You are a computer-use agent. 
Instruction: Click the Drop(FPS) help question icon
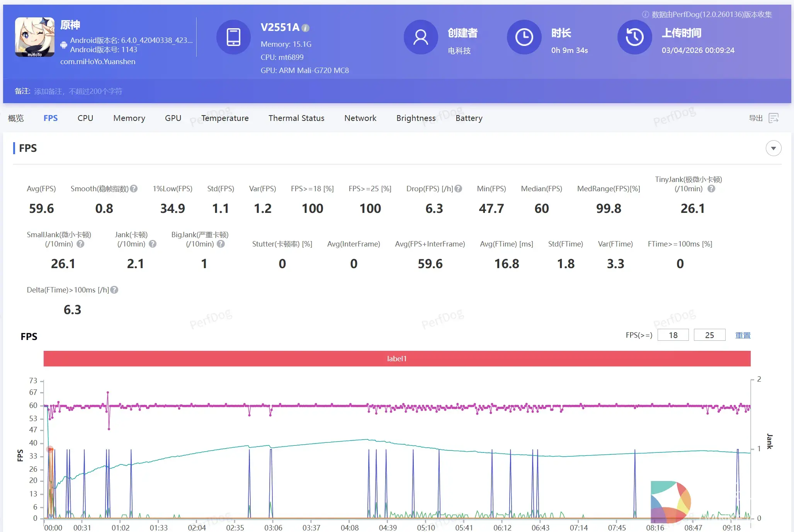(x=458, y=189)
